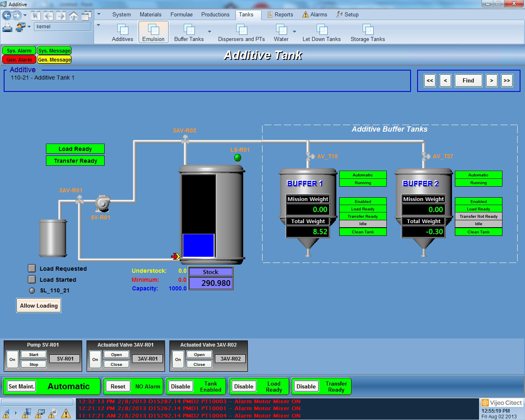Click the blue tank level bar
The width and height of the screenshot is (525, 420).
198,245
